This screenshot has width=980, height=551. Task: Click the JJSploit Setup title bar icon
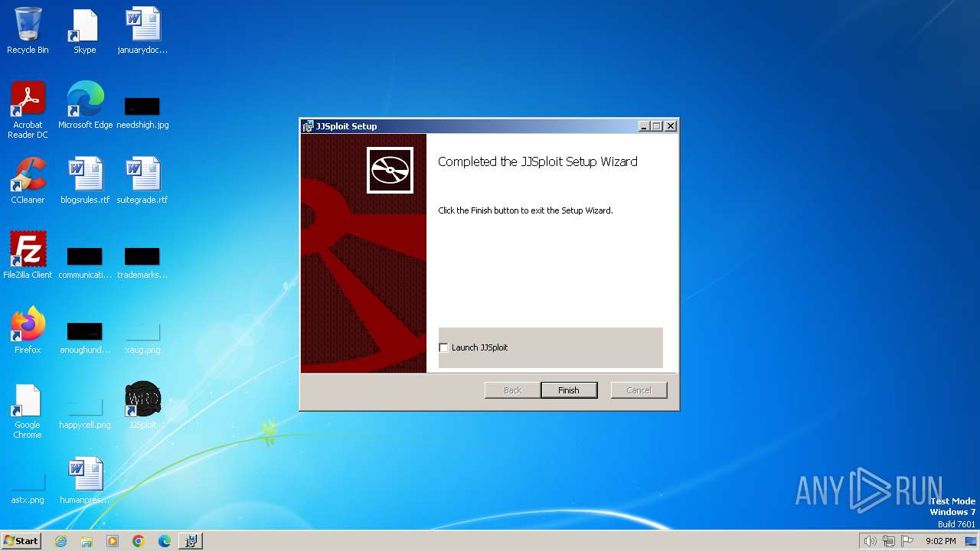pyautogui.click(x=309, y=126)
